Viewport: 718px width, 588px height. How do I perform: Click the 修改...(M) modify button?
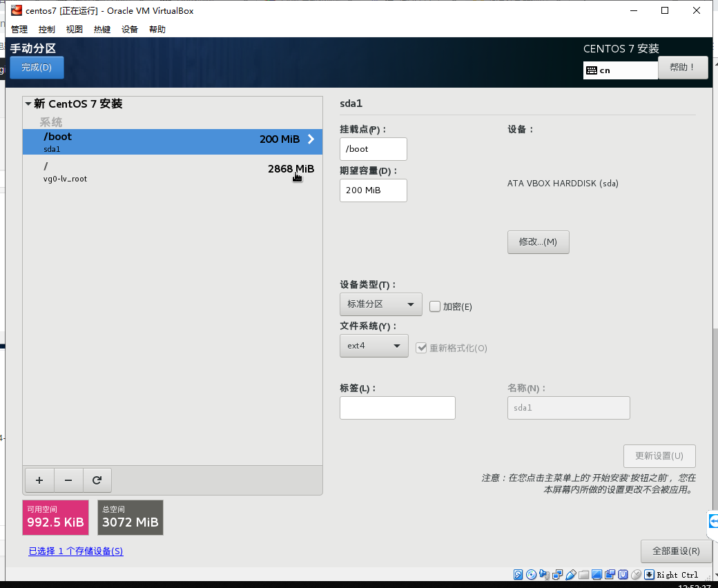(x=538, y=242)
